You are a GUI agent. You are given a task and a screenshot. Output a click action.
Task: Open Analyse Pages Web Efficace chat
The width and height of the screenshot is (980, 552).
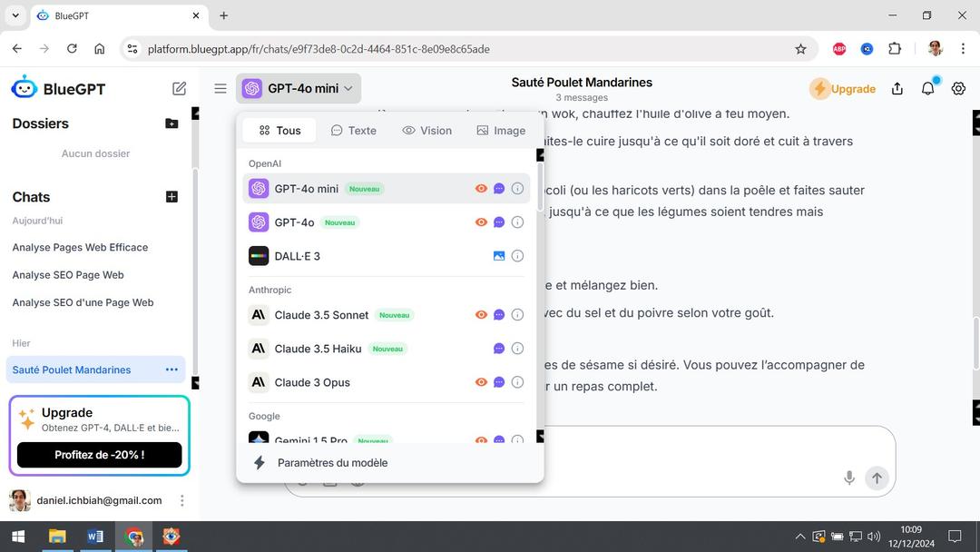click(80, 247)
